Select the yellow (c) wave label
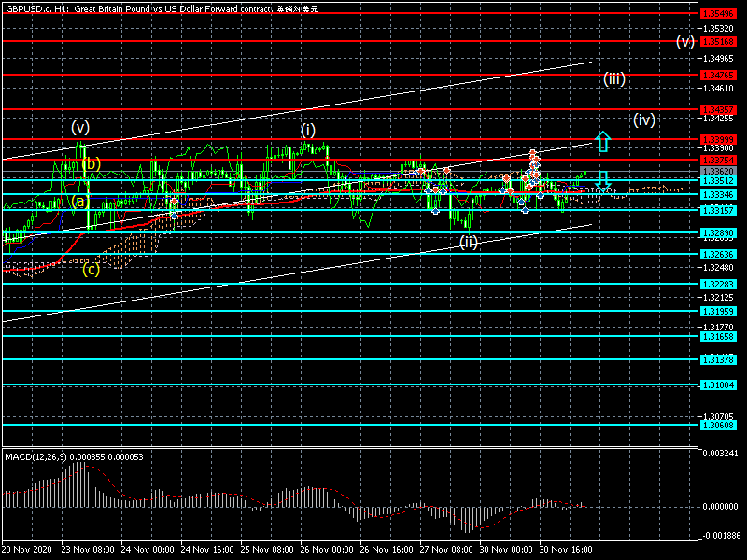Screen dimensions: 747x560 point(91,270)
